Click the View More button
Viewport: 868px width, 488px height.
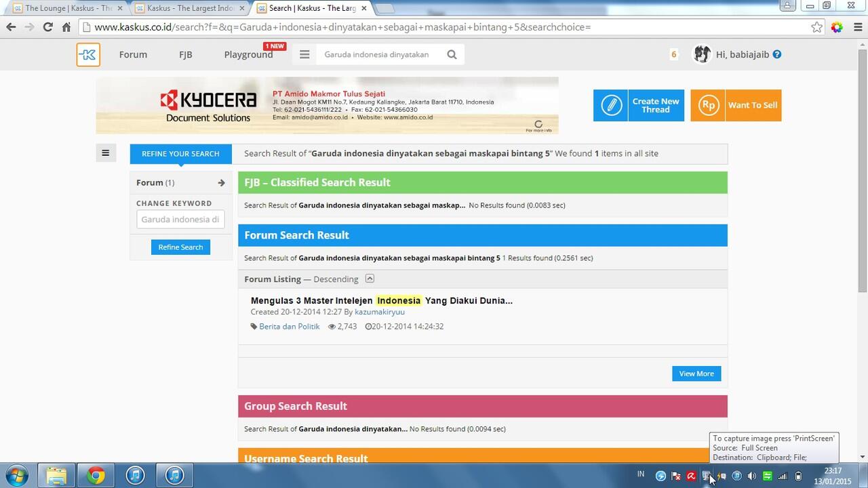pos(696,373)
